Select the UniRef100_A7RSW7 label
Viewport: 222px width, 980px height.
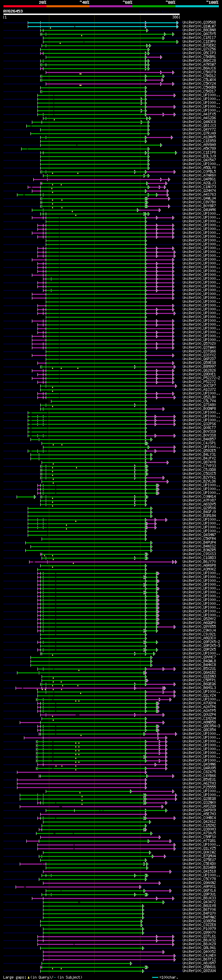pyautogui.click(x=199, y=64)
